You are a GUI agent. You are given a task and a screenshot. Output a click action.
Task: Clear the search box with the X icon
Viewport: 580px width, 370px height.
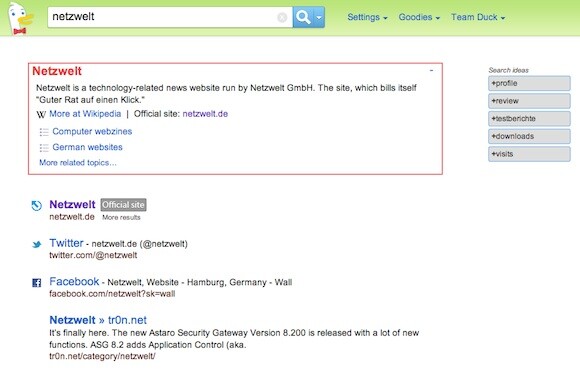(282, 17)
